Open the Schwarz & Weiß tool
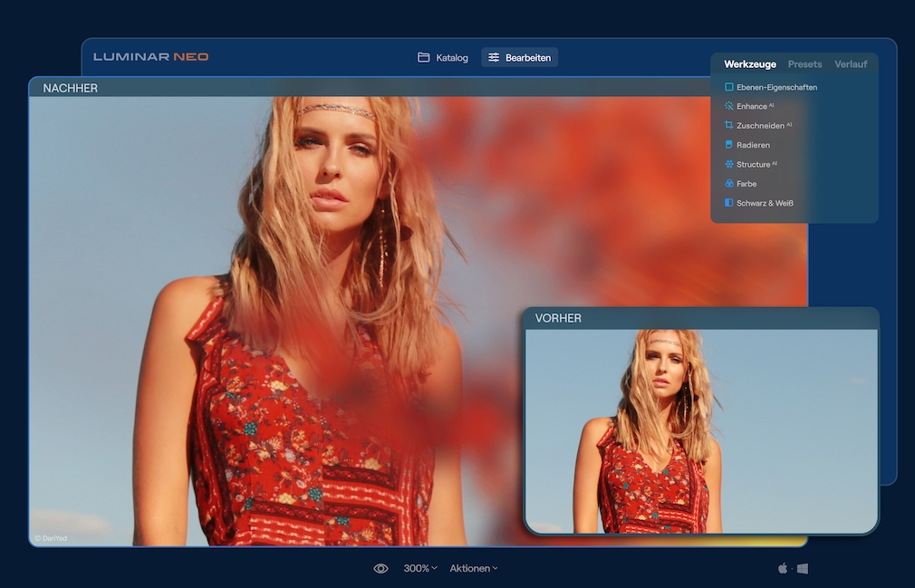The image size is (915, 588). coord(763,202)
